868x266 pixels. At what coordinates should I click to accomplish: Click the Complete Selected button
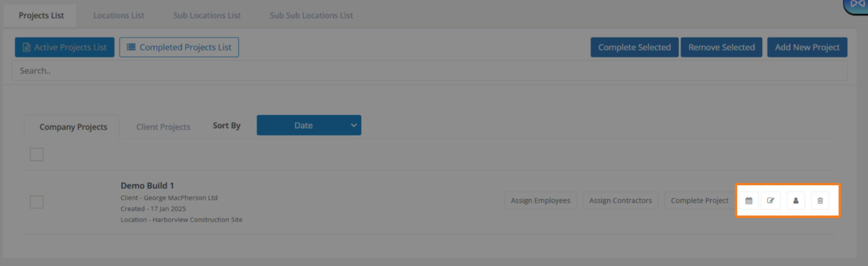point(634,47)
